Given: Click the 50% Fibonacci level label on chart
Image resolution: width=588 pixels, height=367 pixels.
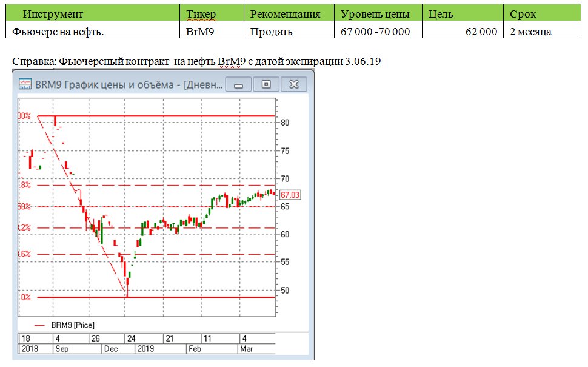Looking at the screenshot, I should [x=21, y=206].
